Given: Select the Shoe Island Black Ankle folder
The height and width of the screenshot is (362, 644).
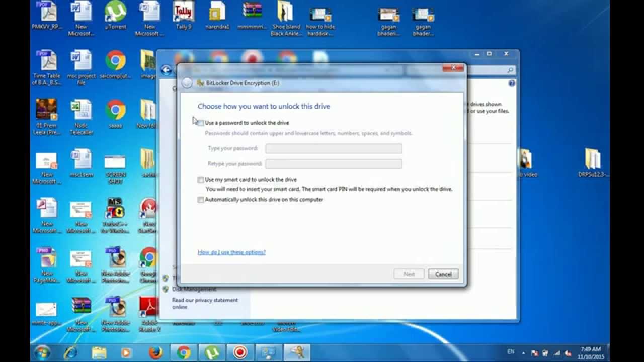Looking at the screenshot, I should (x=286, y=19).
